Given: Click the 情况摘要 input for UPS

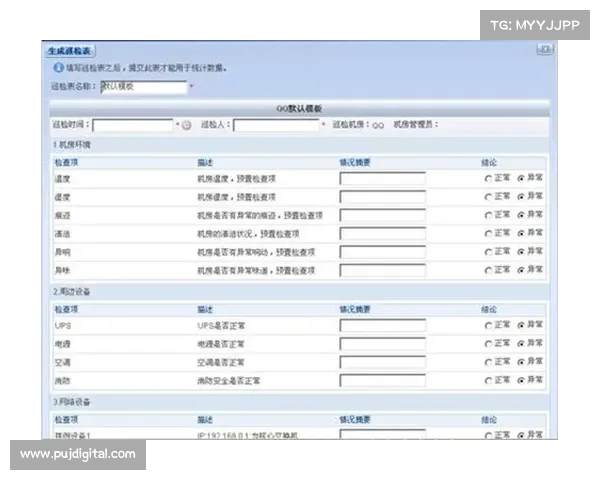Looking at the screenshot, I should pos(383,325).
